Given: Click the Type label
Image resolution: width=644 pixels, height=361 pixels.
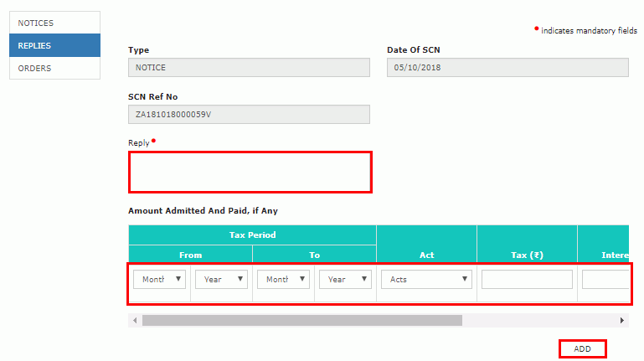Looking at the screenshot, I should [138, 50].
